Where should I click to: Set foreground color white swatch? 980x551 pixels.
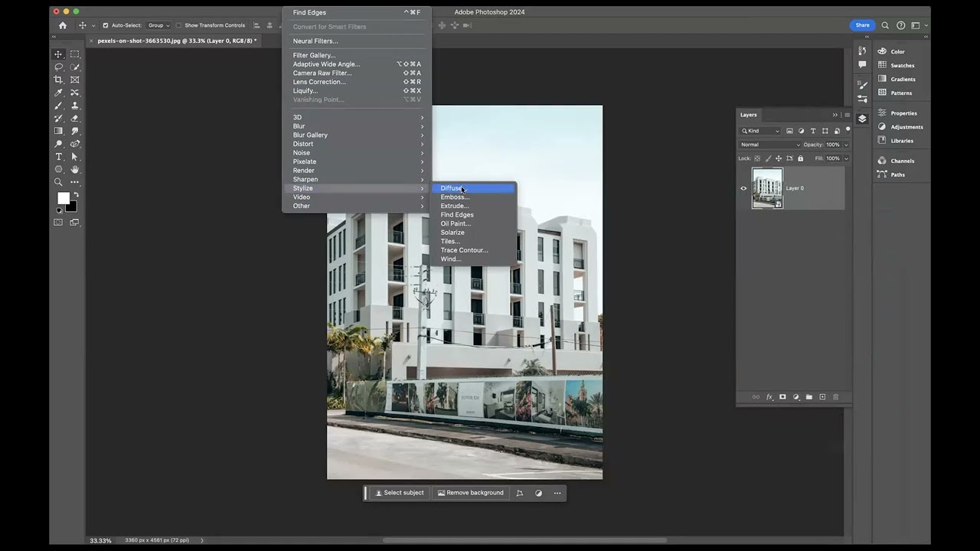point(63,197)
